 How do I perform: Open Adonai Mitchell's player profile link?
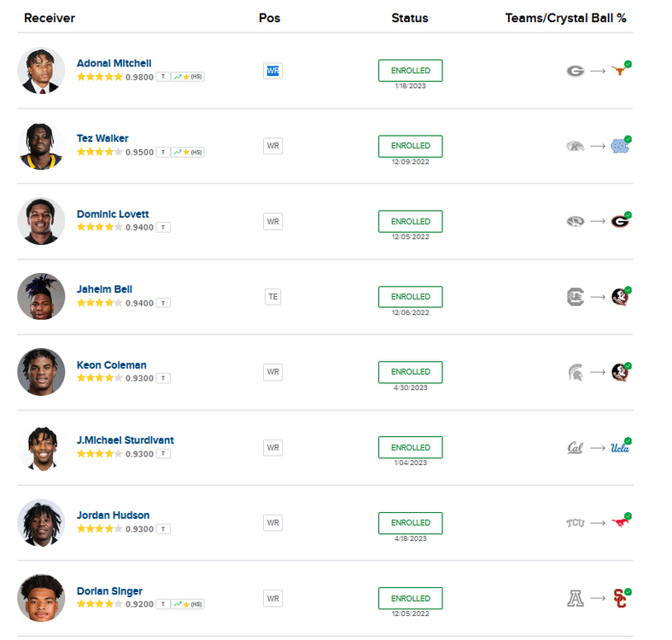click(x=114, y=63)
